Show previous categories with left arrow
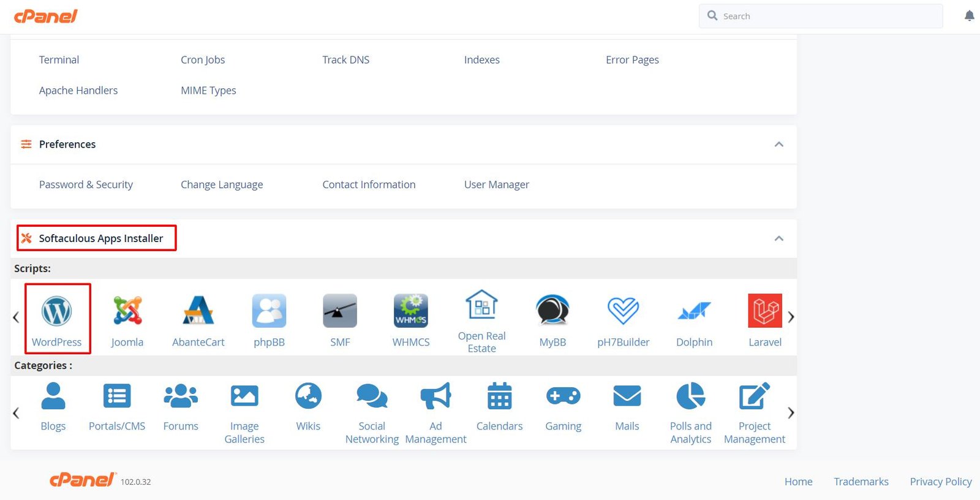 point(16,412)
